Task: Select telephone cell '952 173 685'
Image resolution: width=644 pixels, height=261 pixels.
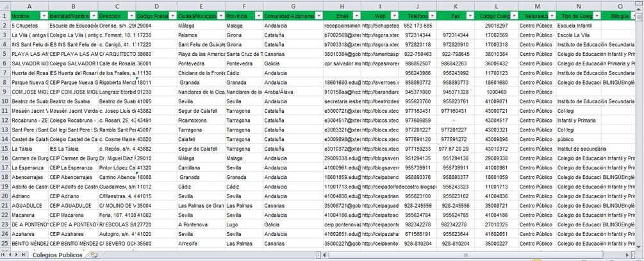Action: 418,26
